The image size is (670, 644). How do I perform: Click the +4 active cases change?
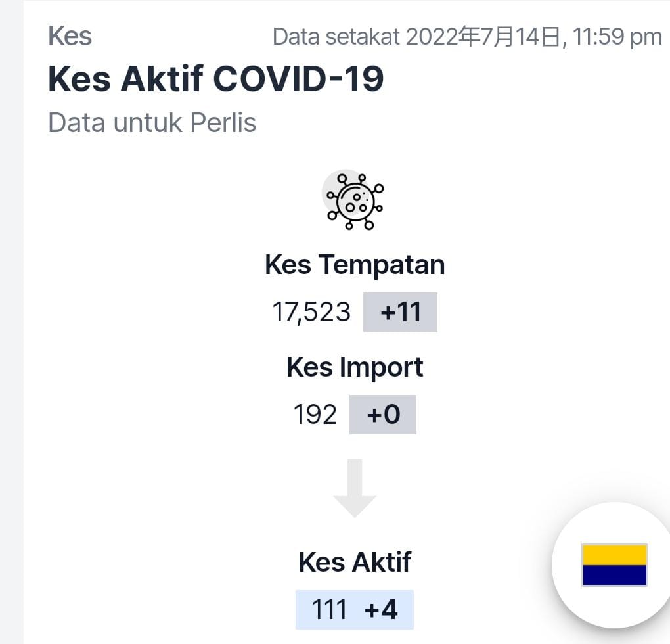[x=381, y=609]
